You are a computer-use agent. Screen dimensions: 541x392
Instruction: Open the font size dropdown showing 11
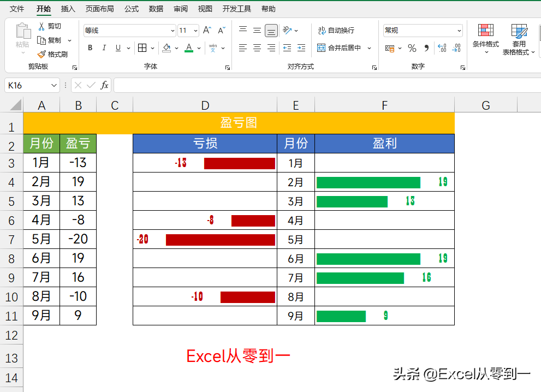[195, 31]
